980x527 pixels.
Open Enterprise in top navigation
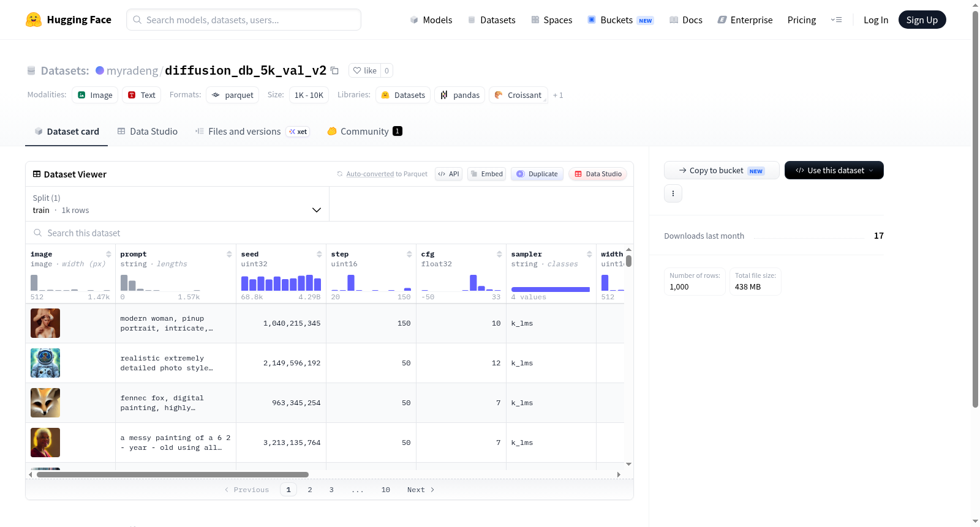pos(745,20)
